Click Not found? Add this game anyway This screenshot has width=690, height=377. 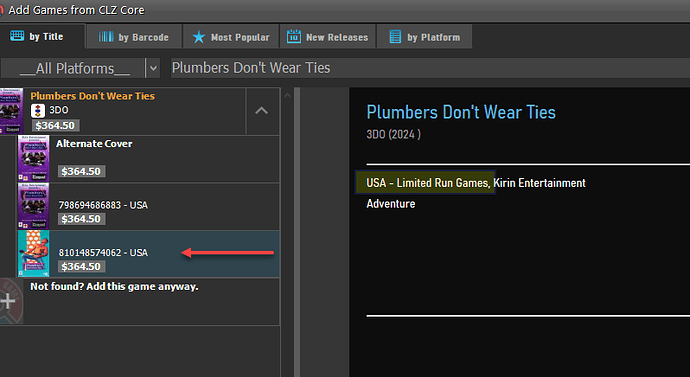click(114, 286)
